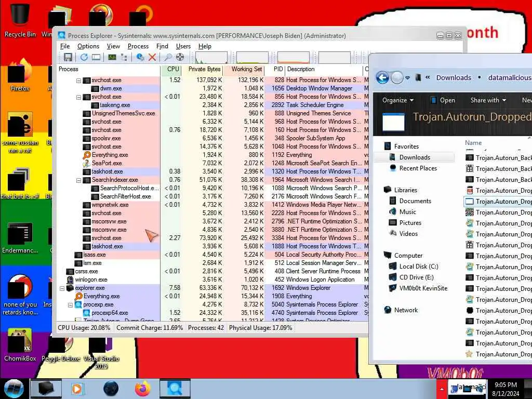Click the Save toolbar icon in Process Explorer
Screen dimensions: 532x399
68,57
